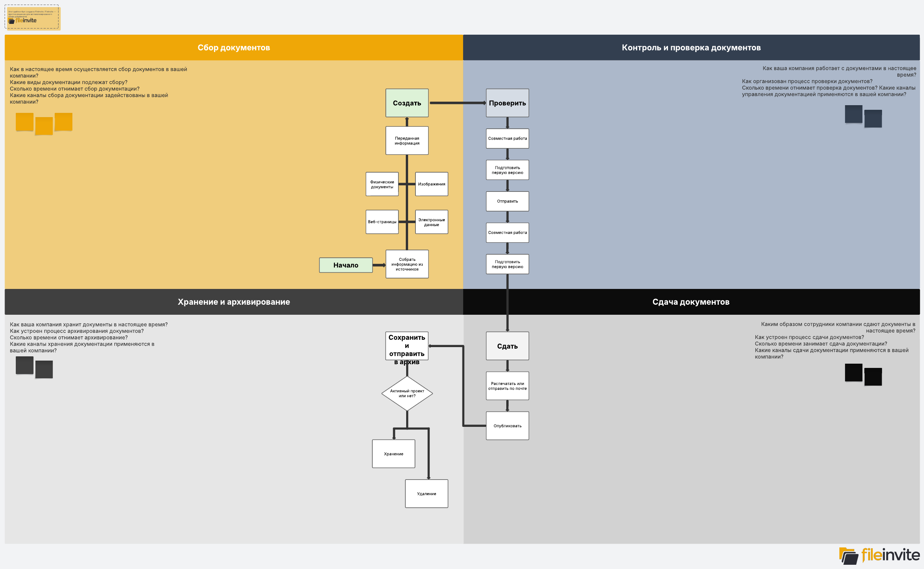Select the 'Опубликовать' box
The height and width of the screenshot is (569, 924).
[x=507, y=426]
